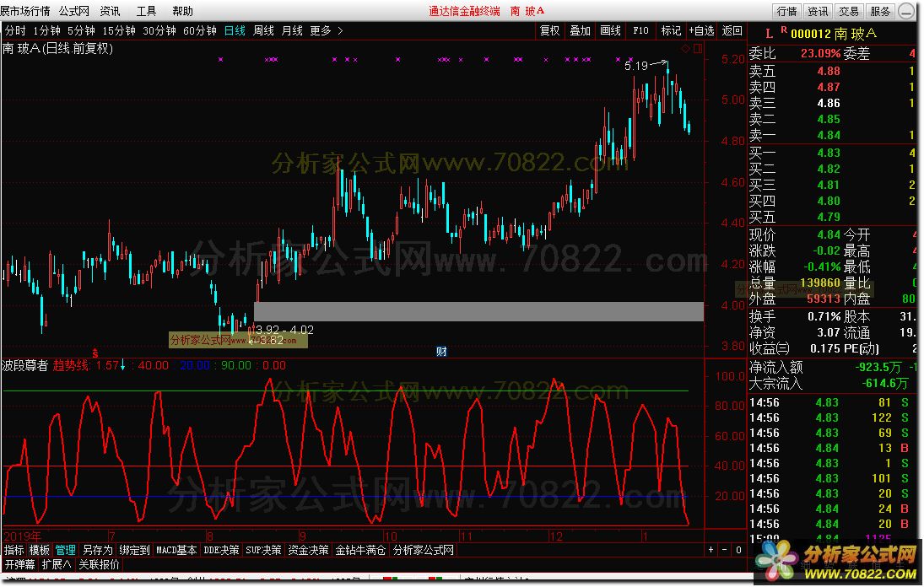Switch chart to 60分钟 period
The image size is (924, 587).
200,30
